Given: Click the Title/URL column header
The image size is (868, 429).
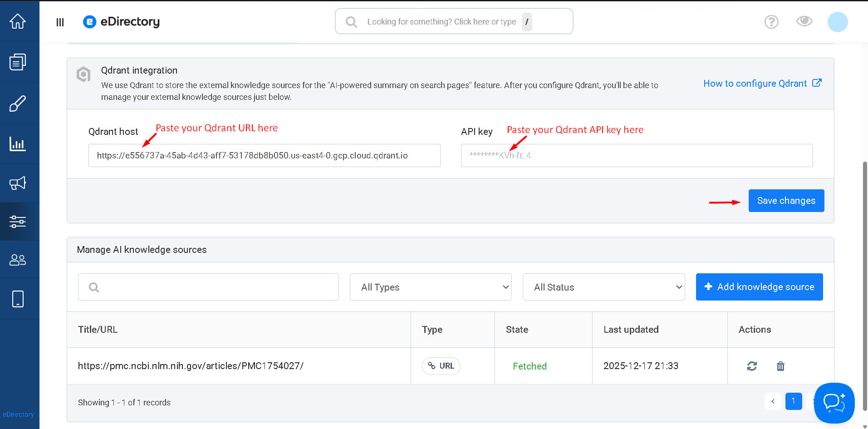Looking at the screenshot, I should pyautogui.click(x=98, y=330).
